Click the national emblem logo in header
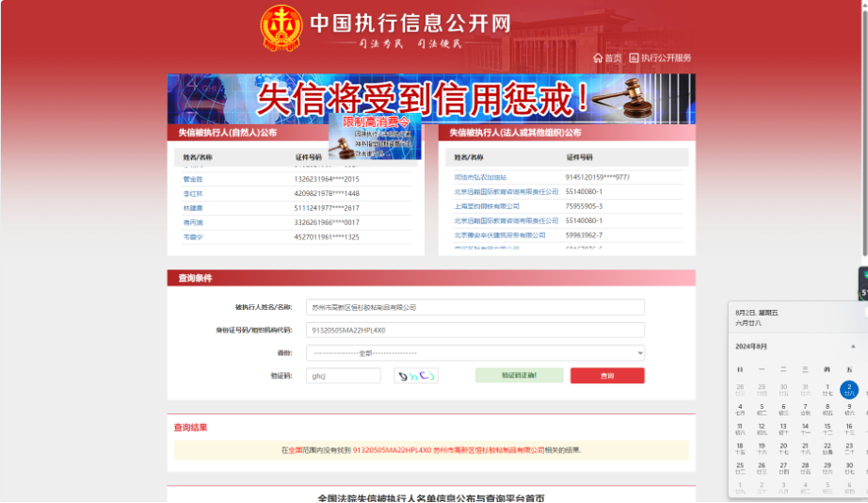 point(281,27)
